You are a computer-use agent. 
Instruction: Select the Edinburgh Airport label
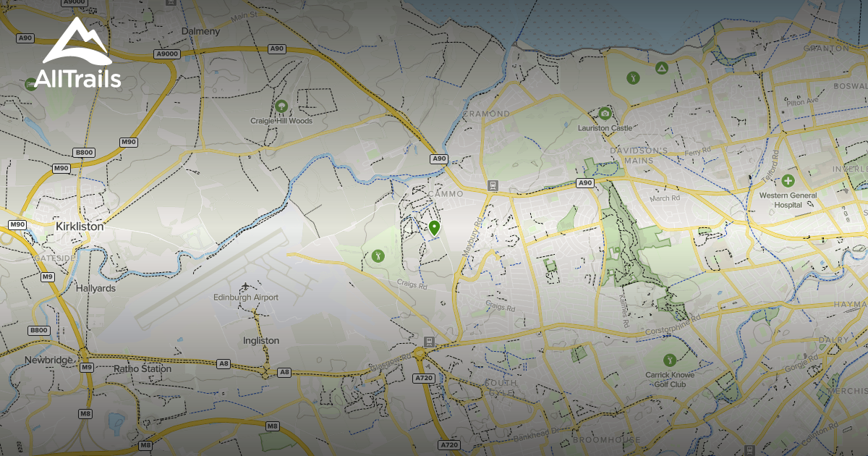point(246,296)
